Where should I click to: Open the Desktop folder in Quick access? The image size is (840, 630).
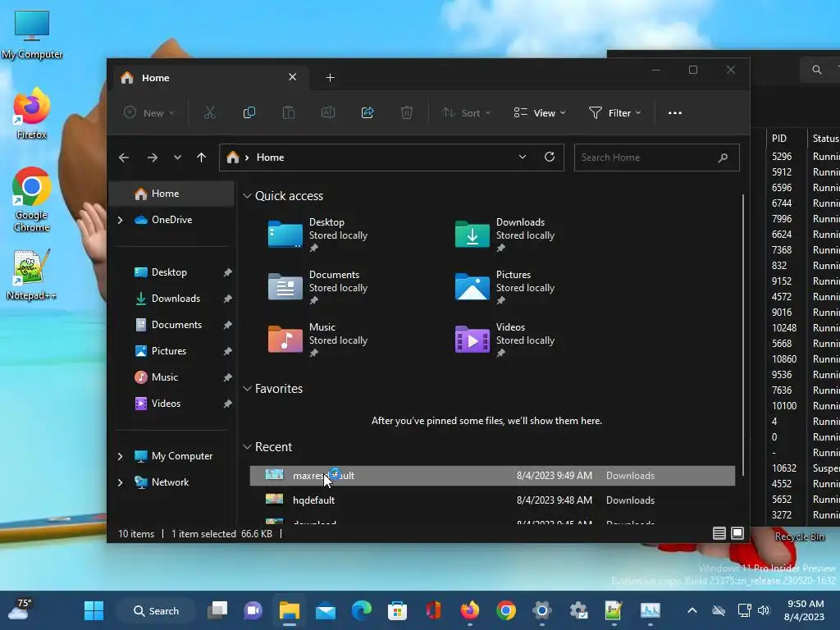pyautogui.click(x=317, y=234)
